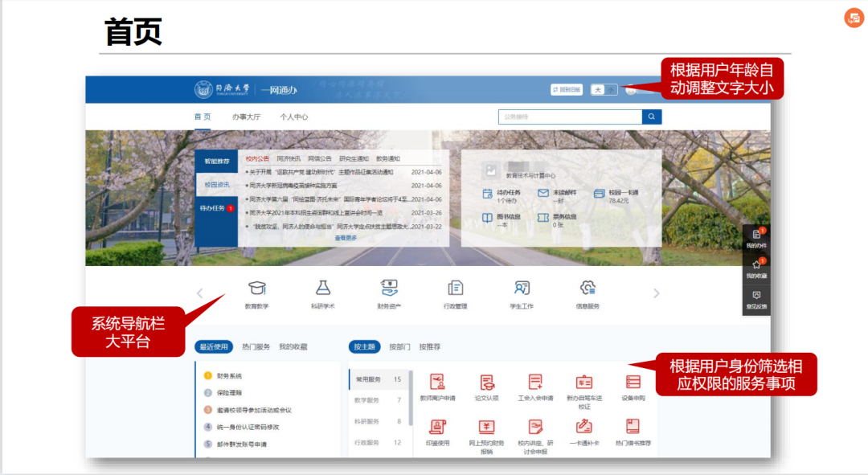The width and height of the screenshot is (868, 475).
Task: Expand news list via 查看更多
Action: coord(346,238)
